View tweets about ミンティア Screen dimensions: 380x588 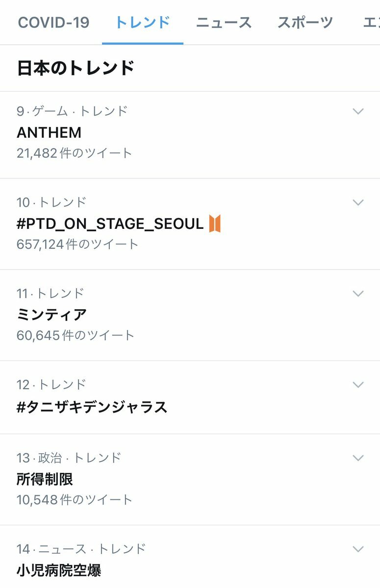(x=190, y=315)
